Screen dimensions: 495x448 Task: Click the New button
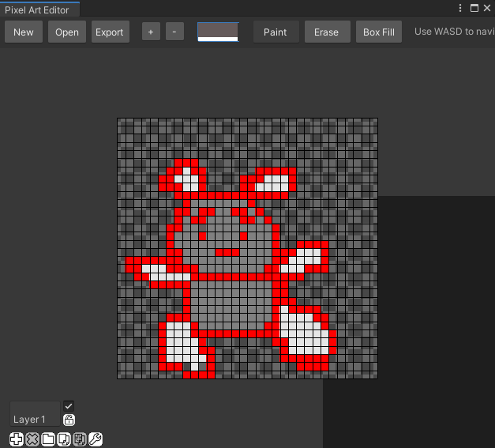pos(24,32)
